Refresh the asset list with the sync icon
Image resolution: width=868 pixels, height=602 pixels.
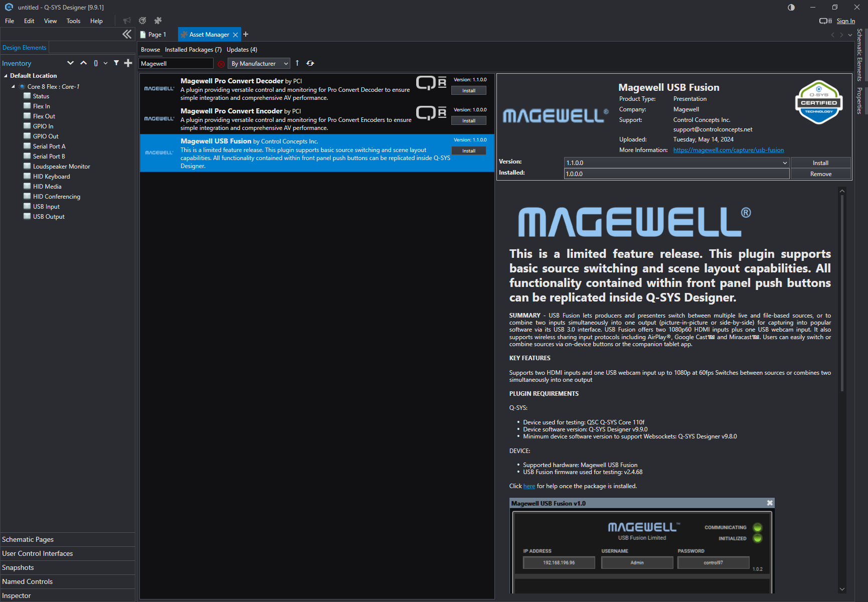click(310, 63)
